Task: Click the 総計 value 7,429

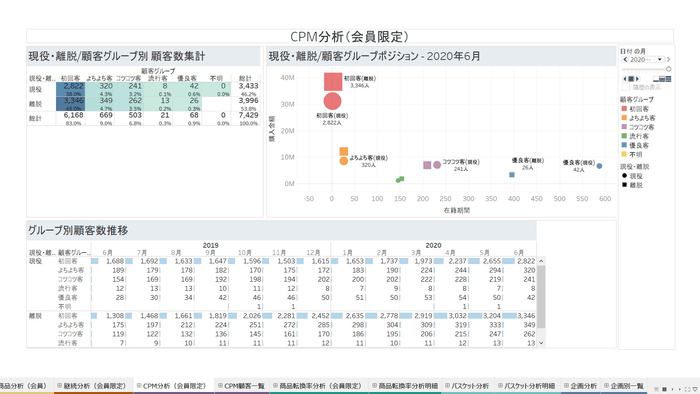Action: 248,115
